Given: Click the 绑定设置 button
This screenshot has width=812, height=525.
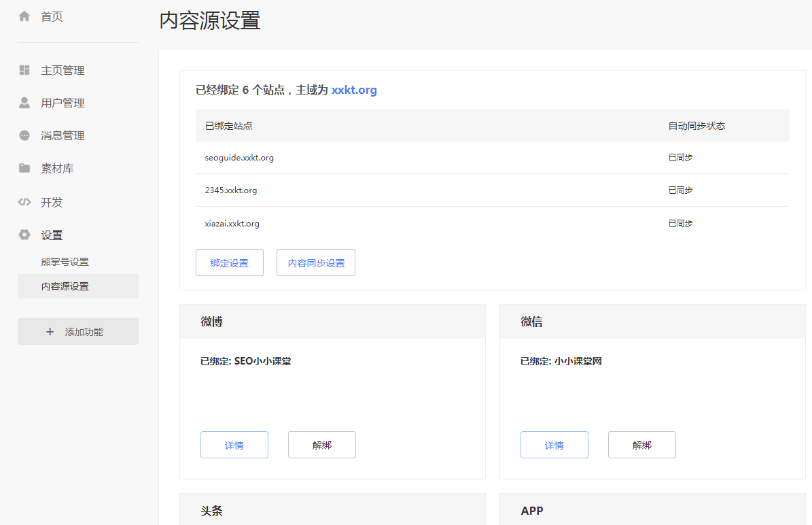Looking at the screenshot, I should point(230,262).
